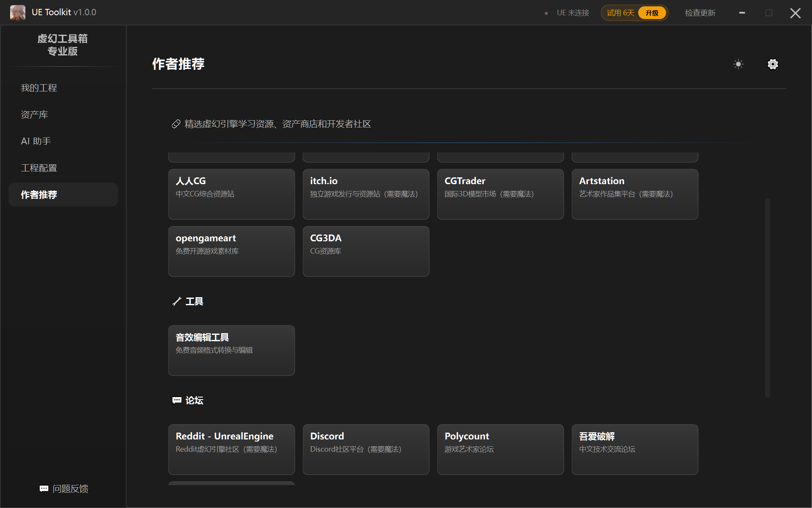Click the vertical scrollbar thumb
Image resolution: width=812 pixels, height=508 pixels.
(767, 297)
